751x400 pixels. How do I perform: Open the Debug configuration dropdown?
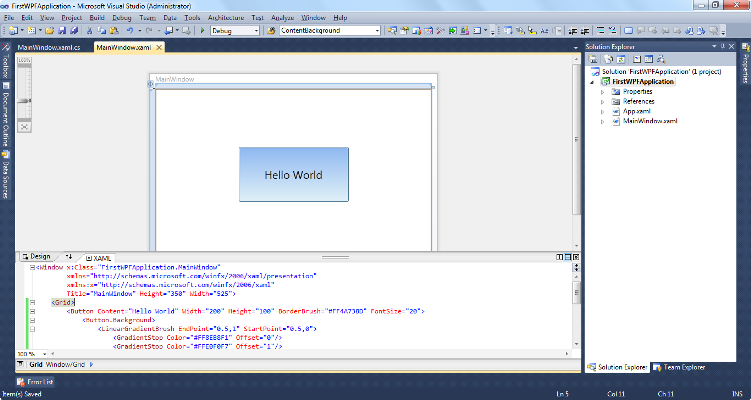[258, 31]
